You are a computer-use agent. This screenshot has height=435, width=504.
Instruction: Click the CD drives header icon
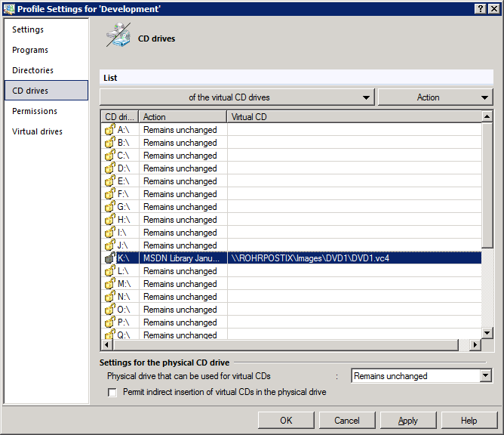pyautogui.click(x=118, y=36)
